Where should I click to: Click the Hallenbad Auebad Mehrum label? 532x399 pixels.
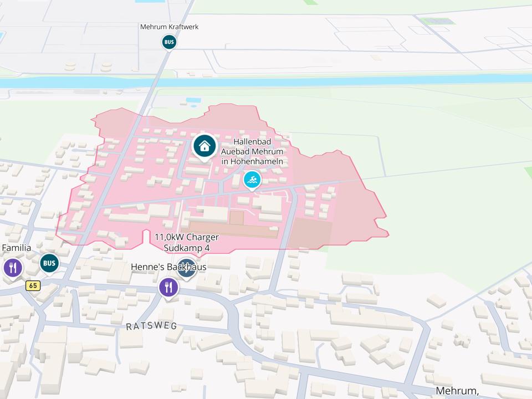(x=252, y=151)
